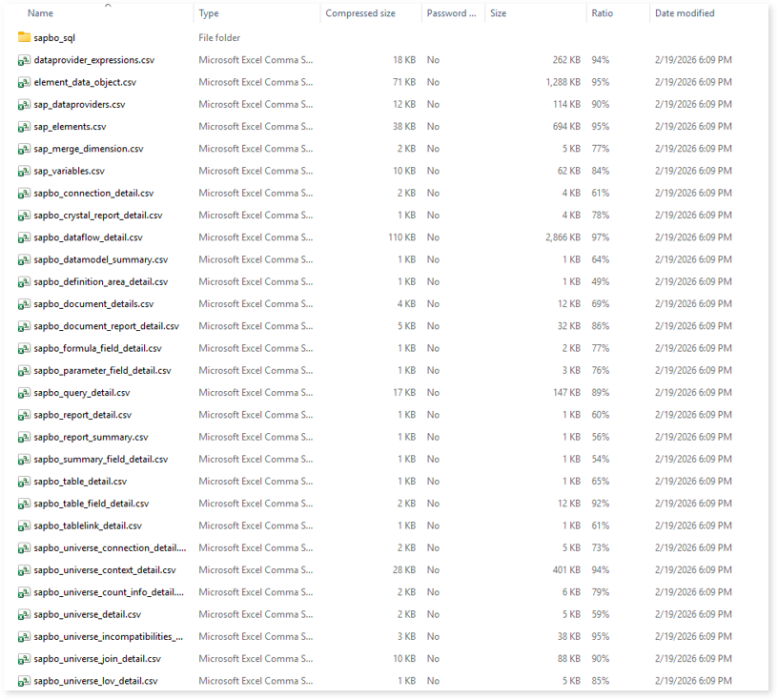Screen dimensions: 778x700
Task: Select the sap_variables.csv file icon
Action: coord(24,171)
